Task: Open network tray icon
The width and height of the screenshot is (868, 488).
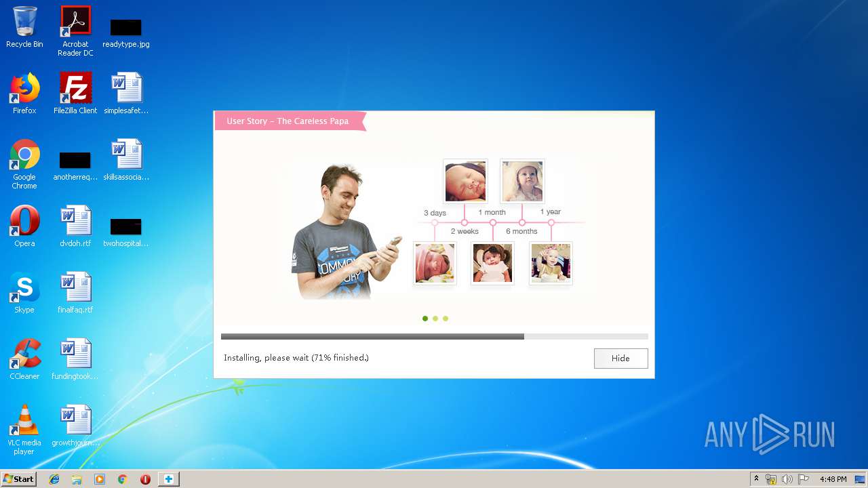Action: pos(771,479)
